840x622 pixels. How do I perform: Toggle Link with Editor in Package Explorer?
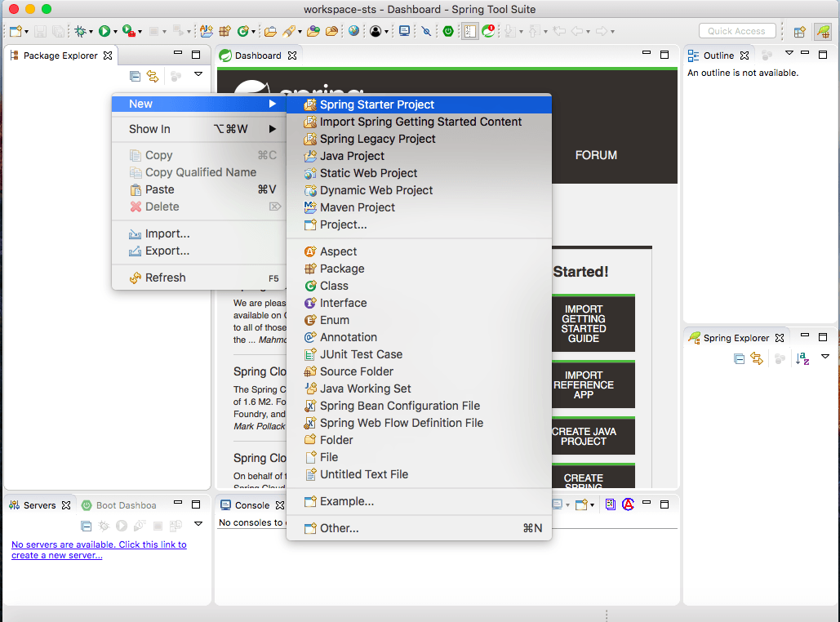coord(153,76)
